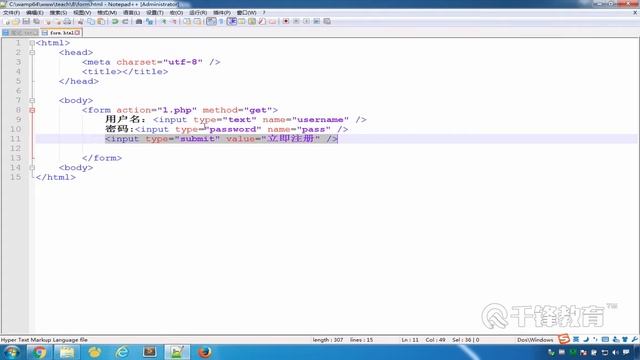The image size is (640, 360).
Task: Click the Open file toolbar icon
Action: pyautogui.click(x=16, y=21)
